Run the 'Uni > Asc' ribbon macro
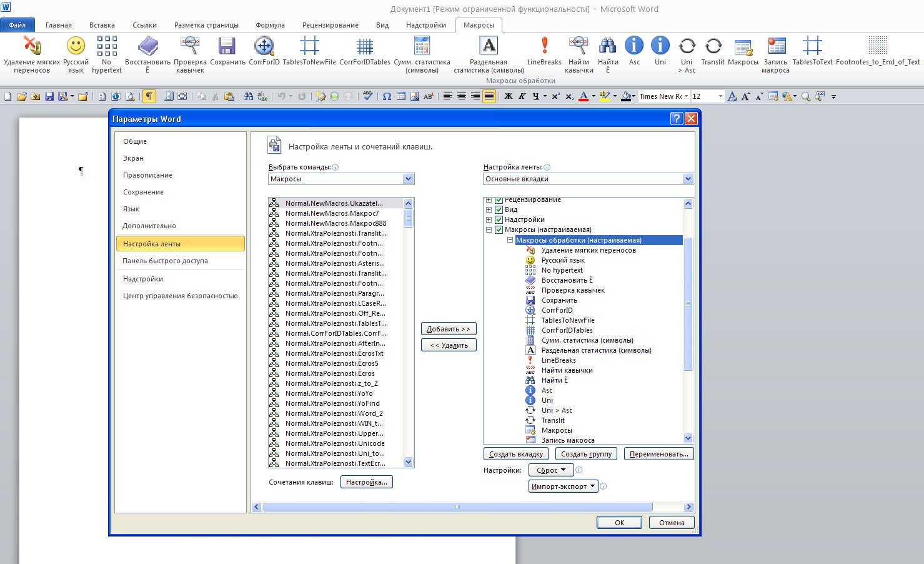Viewport: 924px width, 564px height. coord(687,54)
